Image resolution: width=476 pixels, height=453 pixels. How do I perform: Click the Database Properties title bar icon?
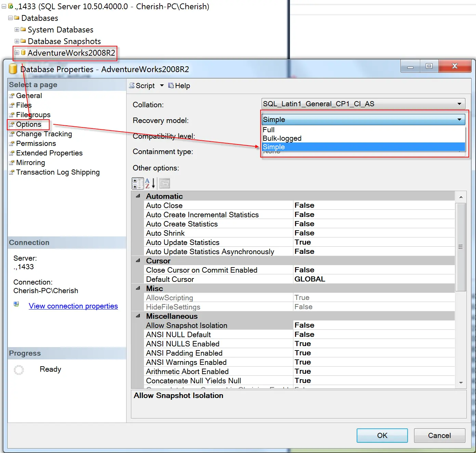(x=13, y=69)
